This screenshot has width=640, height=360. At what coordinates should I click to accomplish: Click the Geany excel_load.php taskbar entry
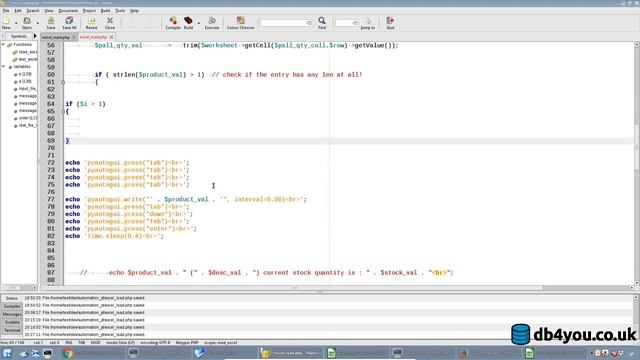pos(290,353)
